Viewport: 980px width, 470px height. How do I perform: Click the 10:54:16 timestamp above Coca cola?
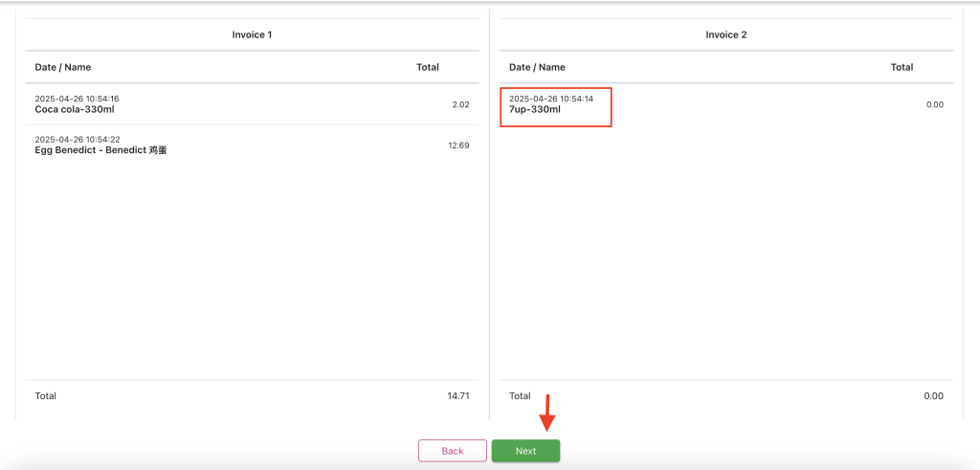click(77, 99)
